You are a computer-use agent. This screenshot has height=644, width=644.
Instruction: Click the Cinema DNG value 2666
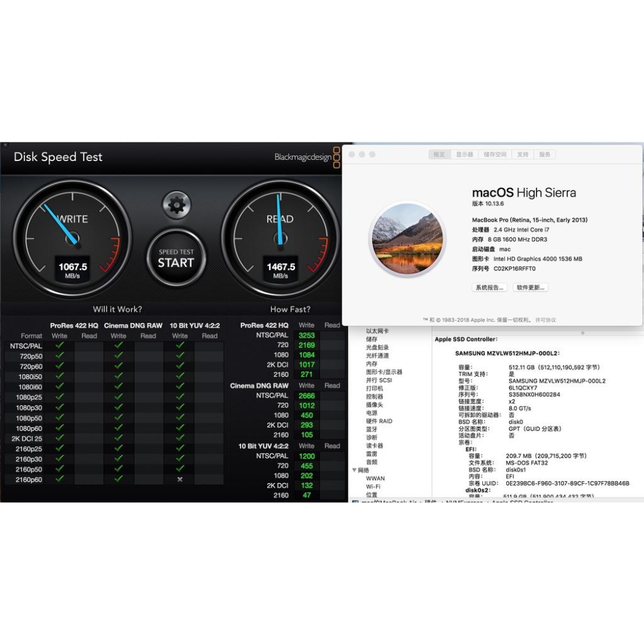click(x=307, y=396)
